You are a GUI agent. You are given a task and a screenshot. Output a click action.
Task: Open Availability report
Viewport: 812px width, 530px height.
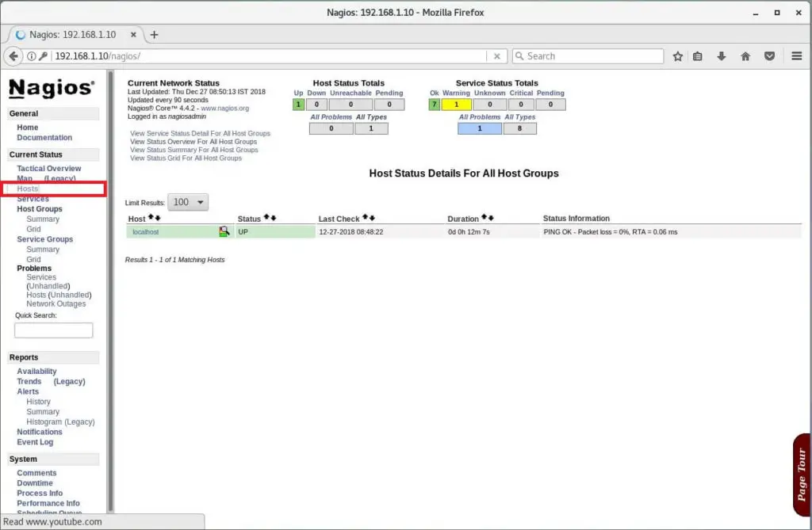[36, 372]
